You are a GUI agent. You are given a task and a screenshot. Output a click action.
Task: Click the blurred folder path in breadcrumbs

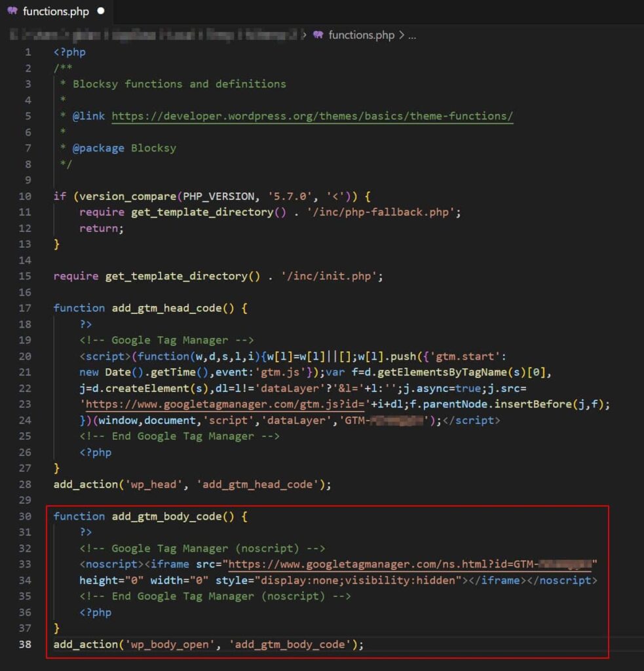coord(156,35)
